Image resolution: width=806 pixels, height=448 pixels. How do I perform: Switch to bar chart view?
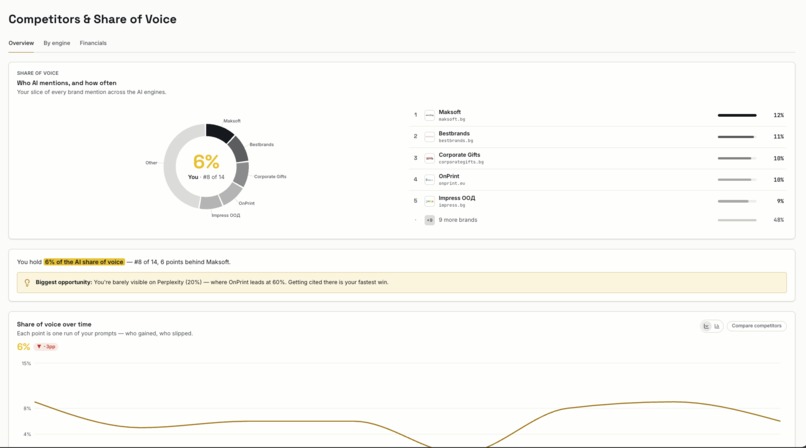tap(717, 326)
